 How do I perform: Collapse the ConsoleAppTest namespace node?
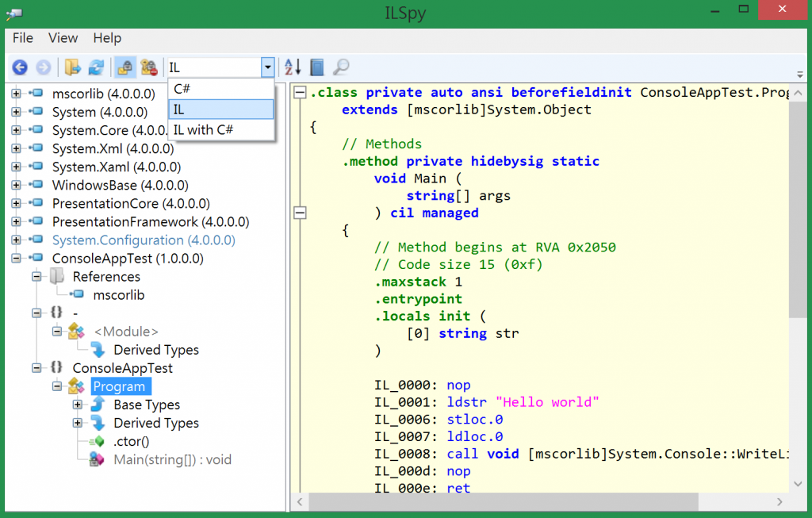point(36,368)
